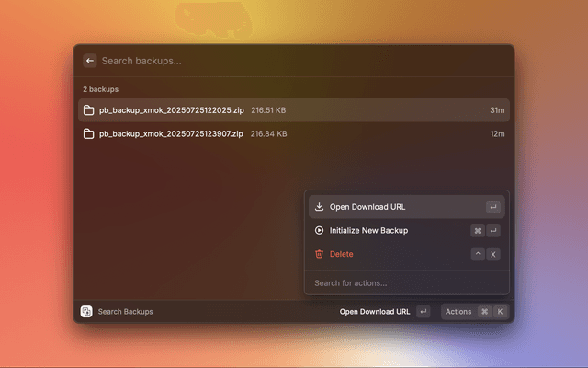Click the 216.51 KB size label
This screenshot has width=588, height=368.
(267, 110)
